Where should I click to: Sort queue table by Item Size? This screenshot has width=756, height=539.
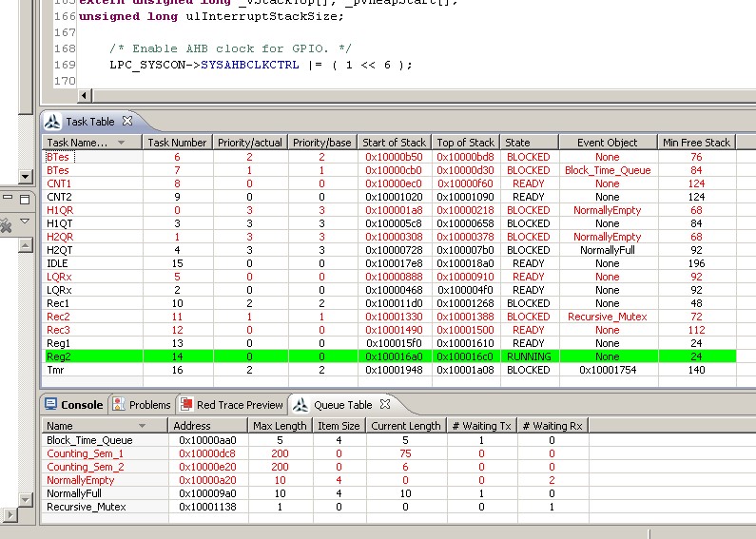(339, 426)
